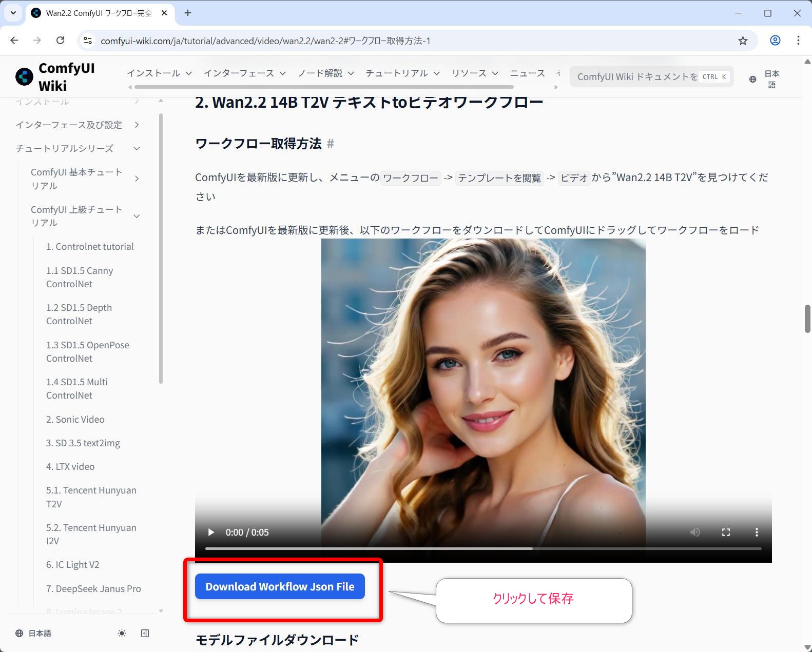Click the address bar URL
The height and width of the screenshot is (652, 812).
click(265, 41)
